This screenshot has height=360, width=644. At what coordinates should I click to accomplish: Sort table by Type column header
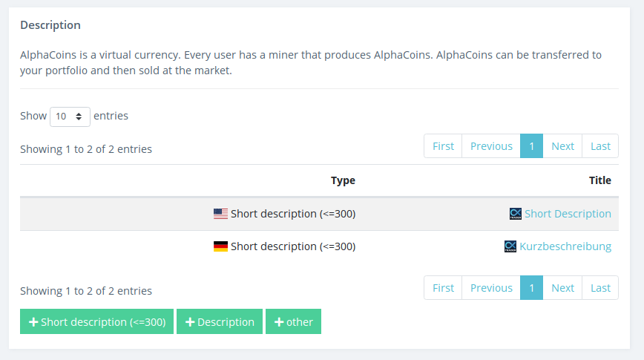pyautogui.click(x=343, y=180)
